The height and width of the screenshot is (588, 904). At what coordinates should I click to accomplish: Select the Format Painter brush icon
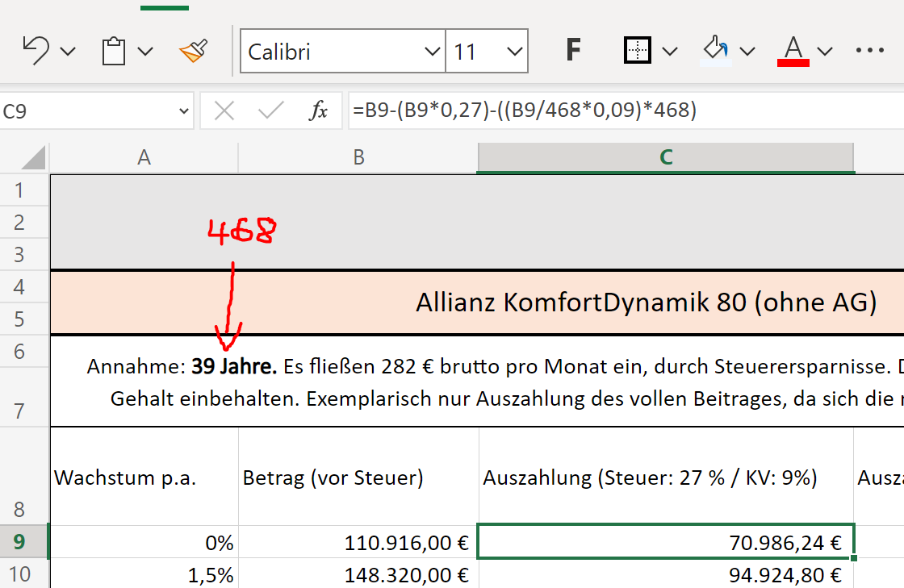click(193, 51)
